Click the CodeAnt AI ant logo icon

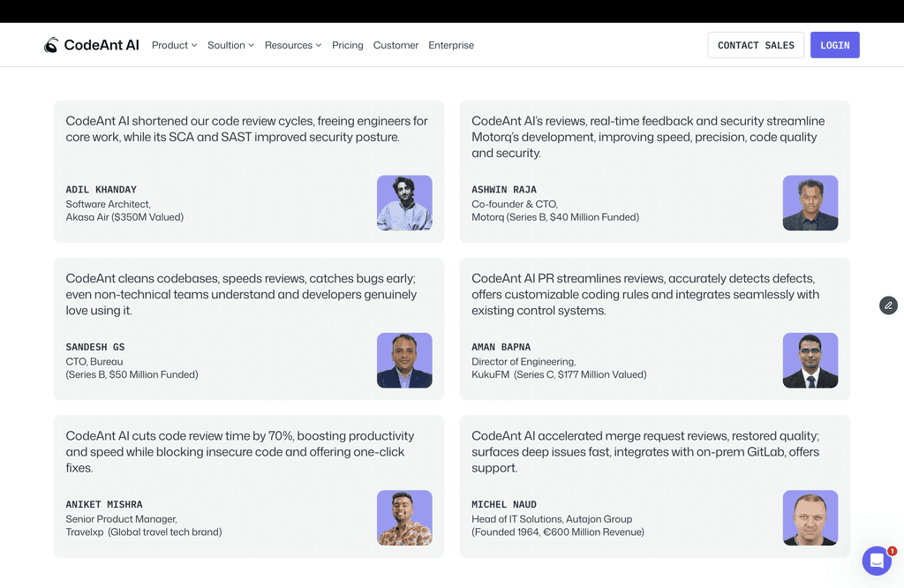[x=52, y=44]
